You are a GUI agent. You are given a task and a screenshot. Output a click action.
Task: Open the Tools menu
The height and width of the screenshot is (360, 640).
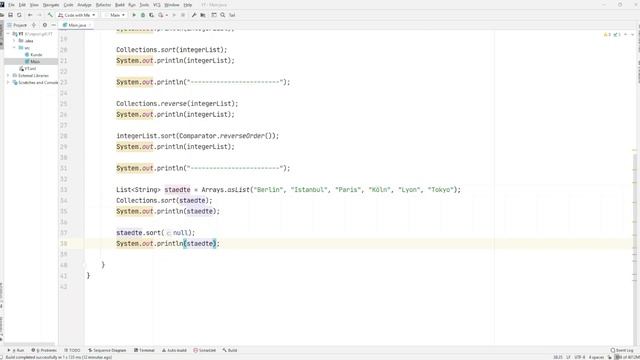(144, 5)
